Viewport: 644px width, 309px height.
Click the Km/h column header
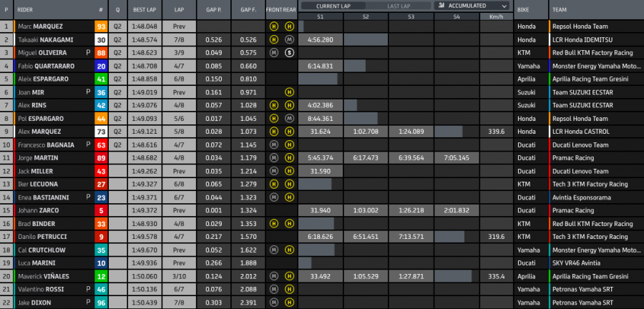click(496, 16)
